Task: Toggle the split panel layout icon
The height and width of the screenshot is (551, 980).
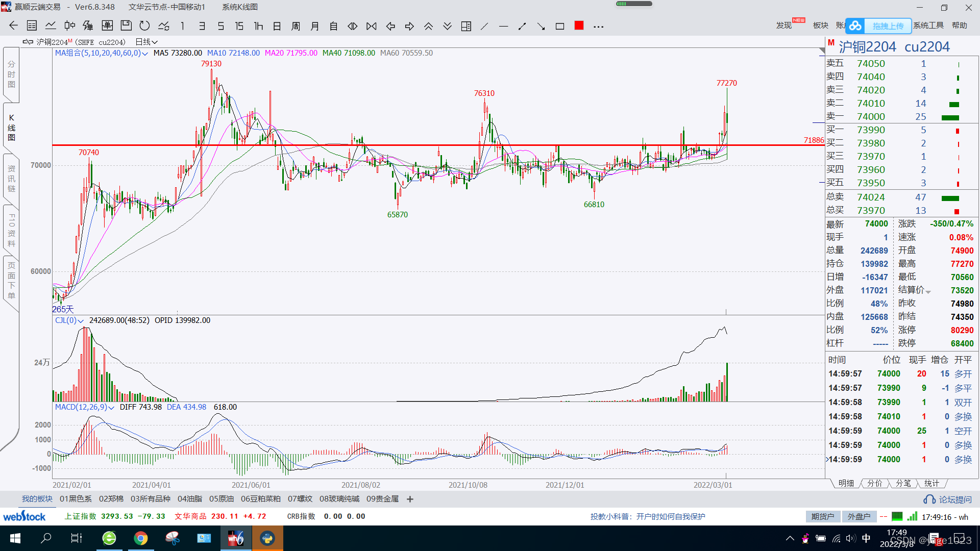Action: point(466,26)
